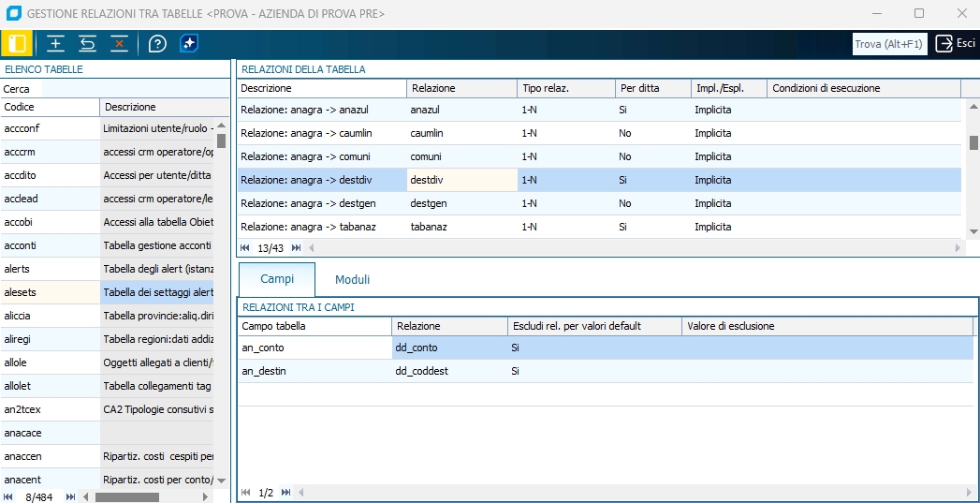The width and height of the screenshot is (980, 503).
Task: Go to last relation in relations grid
Action: (x=296, y=248)
